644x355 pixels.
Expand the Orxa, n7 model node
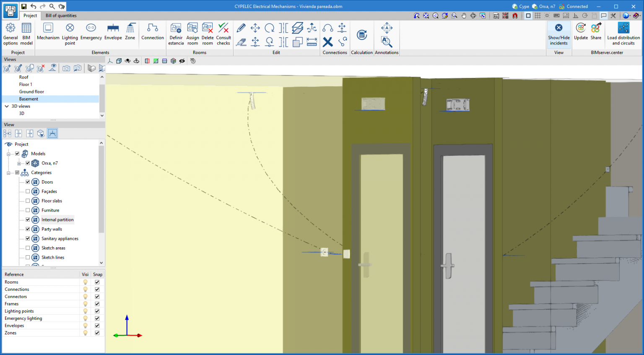(x=19, y=163)
